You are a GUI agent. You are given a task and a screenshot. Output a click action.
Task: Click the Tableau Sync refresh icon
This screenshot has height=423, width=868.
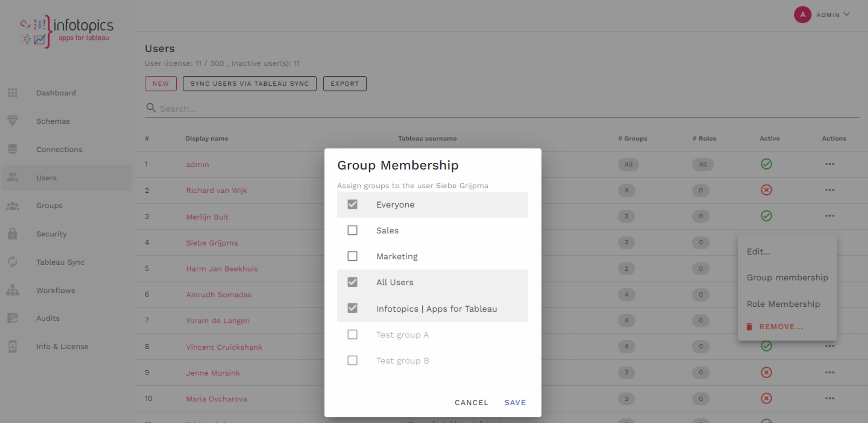click(x=12, y=262)
